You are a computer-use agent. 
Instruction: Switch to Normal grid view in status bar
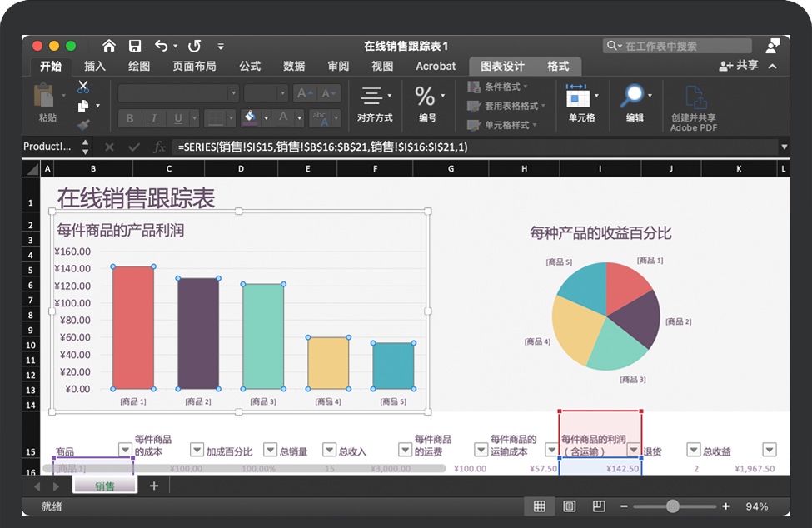pos(540,506)
